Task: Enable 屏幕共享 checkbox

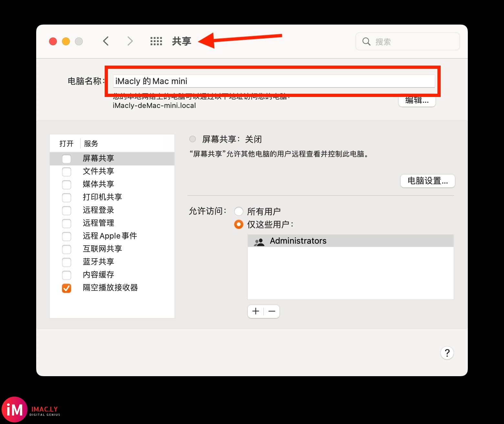Action: [67, 159]
